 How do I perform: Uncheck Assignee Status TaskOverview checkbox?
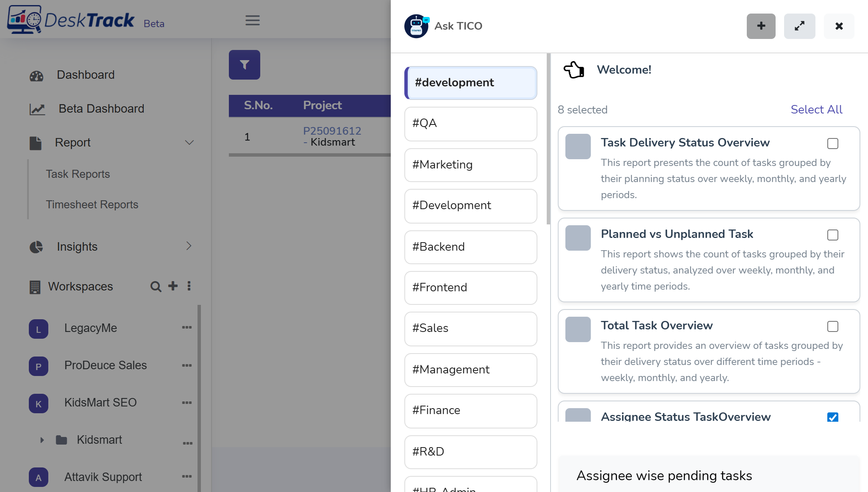tap(832, 417)
